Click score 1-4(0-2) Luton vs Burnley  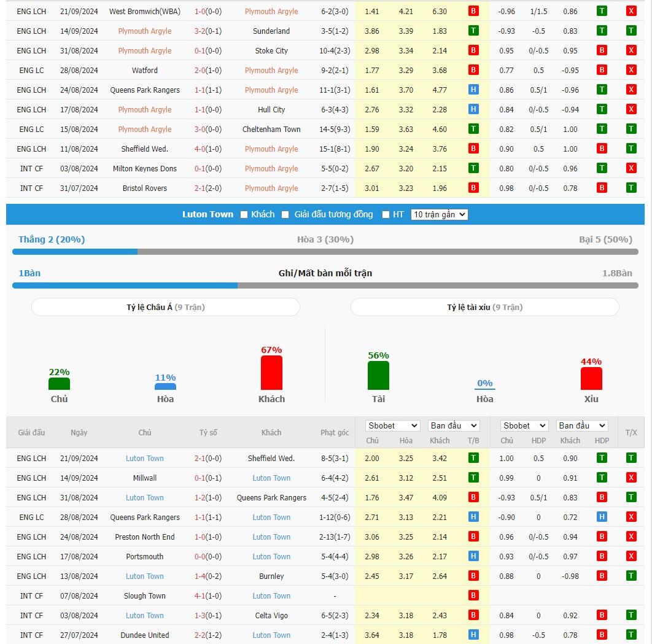208,576
